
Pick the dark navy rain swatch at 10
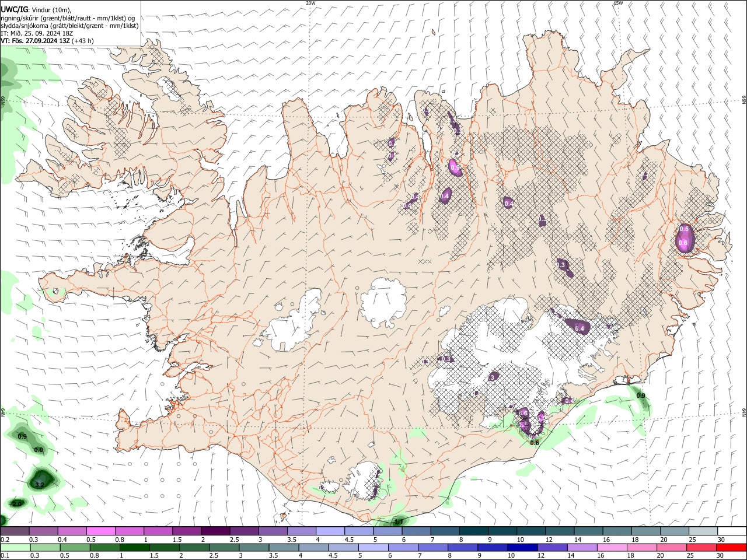tap(522, 547)
